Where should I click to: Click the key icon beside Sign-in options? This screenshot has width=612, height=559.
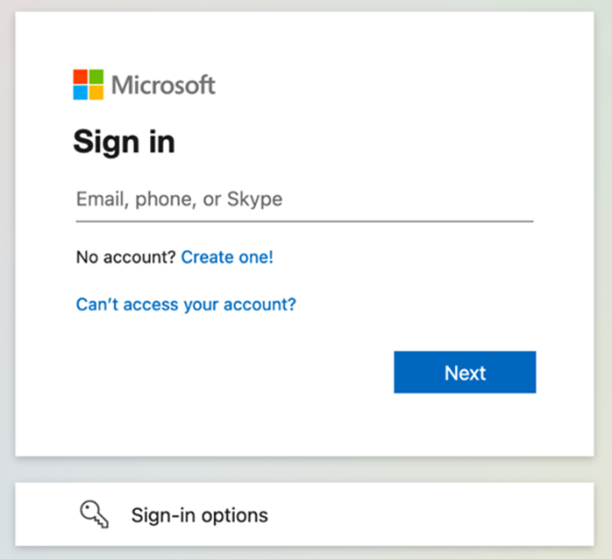pos(93,514)
